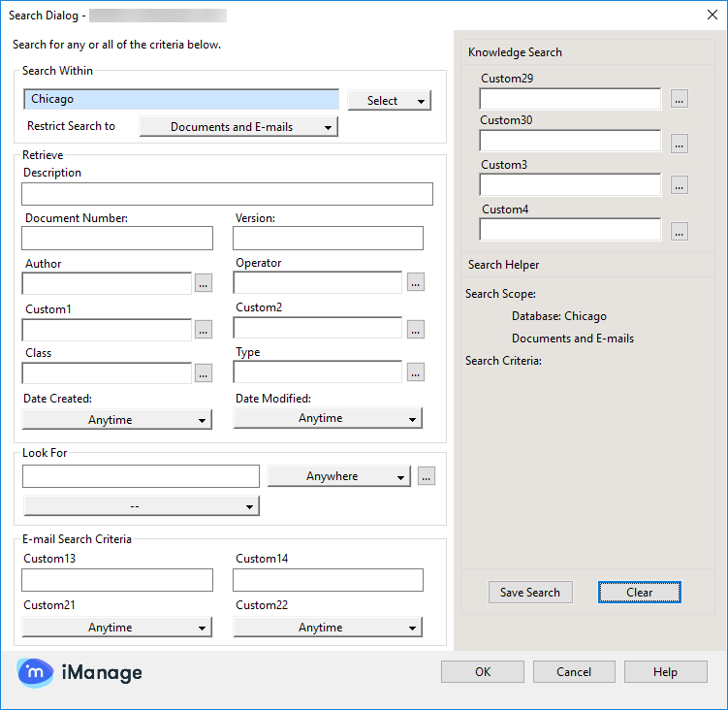The height and width of the screenshot is (710, 728).
Task: Confirm the search with OK
Action: [x=482, y=672]
